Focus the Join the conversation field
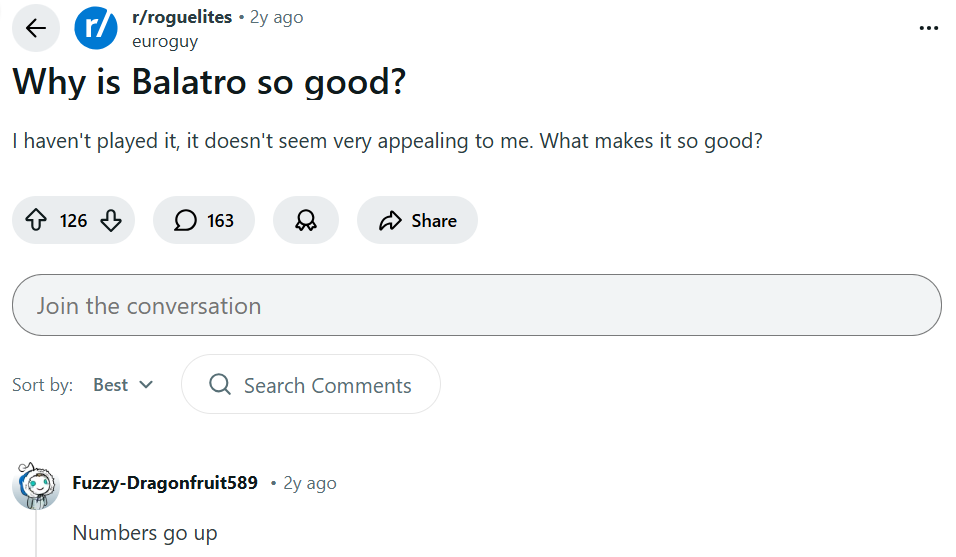This screenshot has width=956, height=557. point(476,305)
